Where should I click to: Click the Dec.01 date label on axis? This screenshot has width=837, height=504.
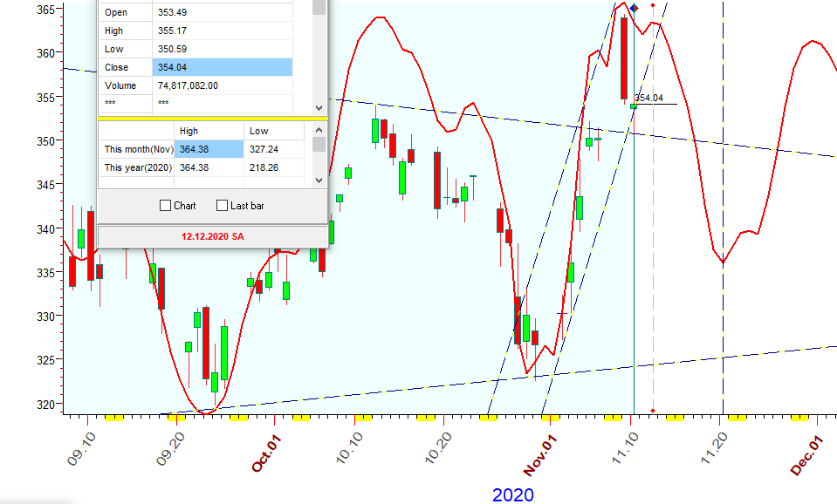coord(807,455)
